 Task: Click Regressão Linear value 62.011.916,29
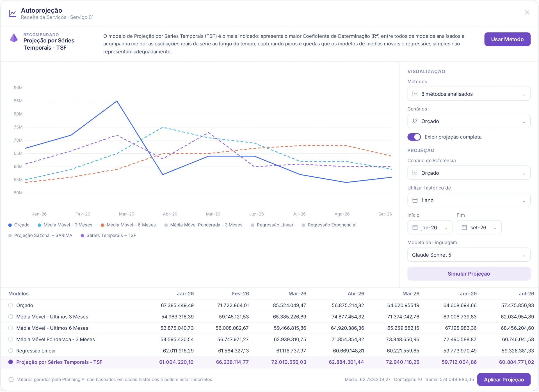(x=178, y=351)
